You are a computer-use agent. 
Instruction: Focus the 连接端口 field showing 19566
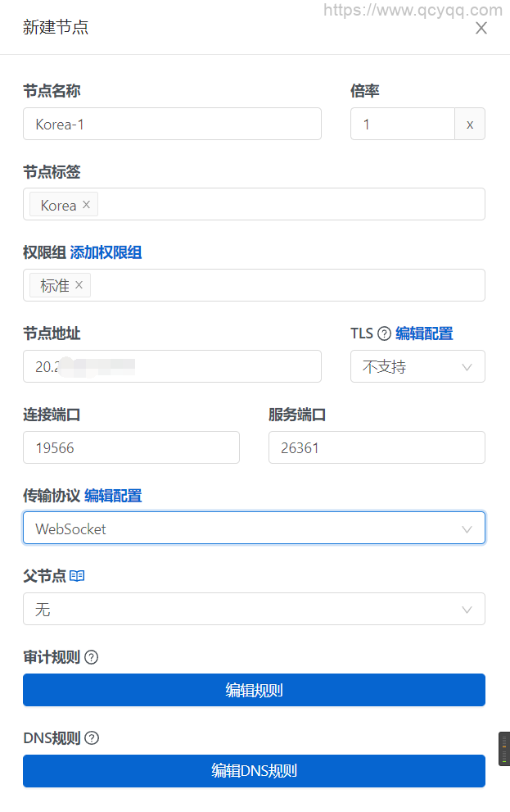(131, 448)
